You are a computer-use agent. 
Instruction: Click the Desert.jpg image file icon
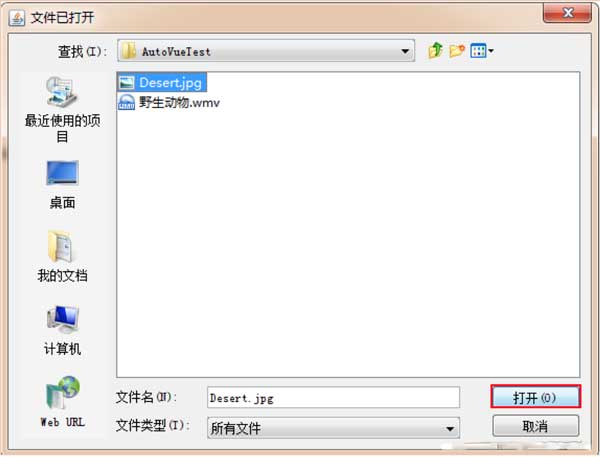(126, 82)
